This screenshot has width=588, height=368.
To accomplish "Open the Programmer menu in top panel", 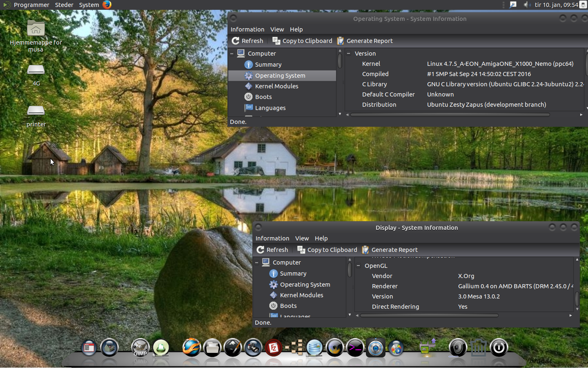I will click(x=31, y=5).
